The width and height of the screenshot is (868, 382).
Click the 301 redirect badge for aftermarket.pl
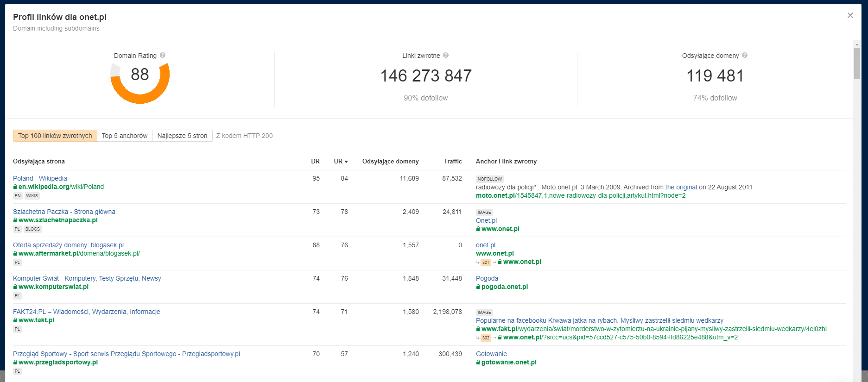pos(486,262)
